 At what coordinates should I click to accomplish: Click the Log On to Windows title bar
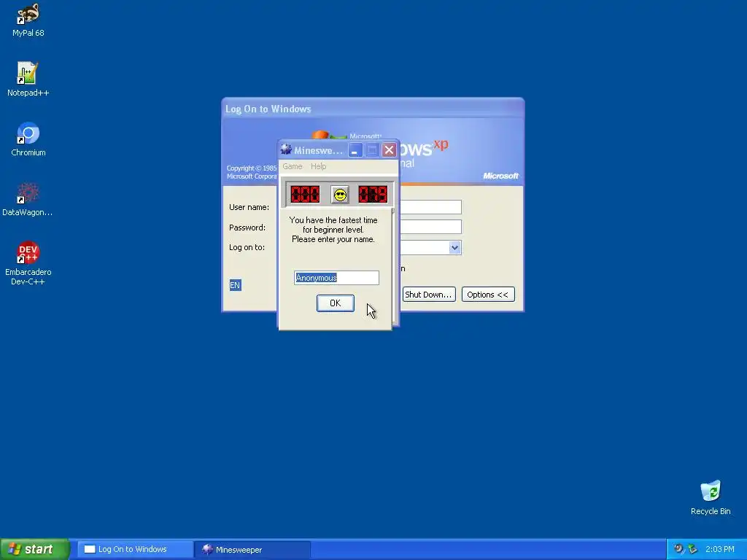373,109
